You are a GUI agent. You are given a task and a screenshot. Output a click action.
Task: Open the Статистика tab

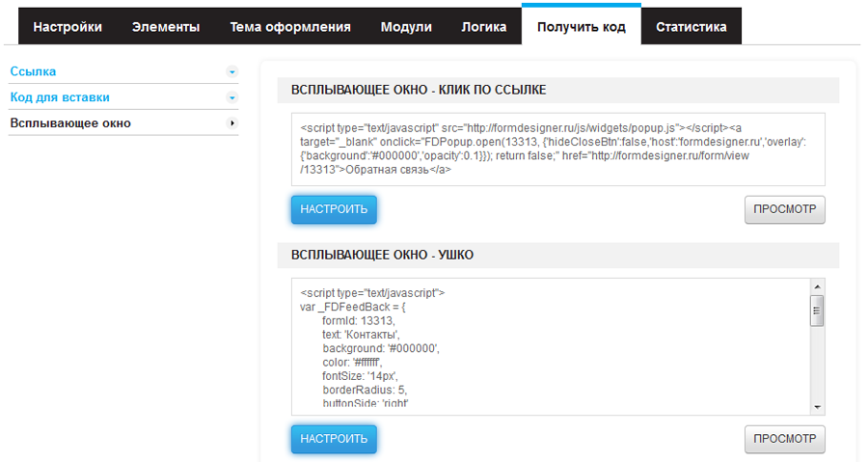coord(691,27)
